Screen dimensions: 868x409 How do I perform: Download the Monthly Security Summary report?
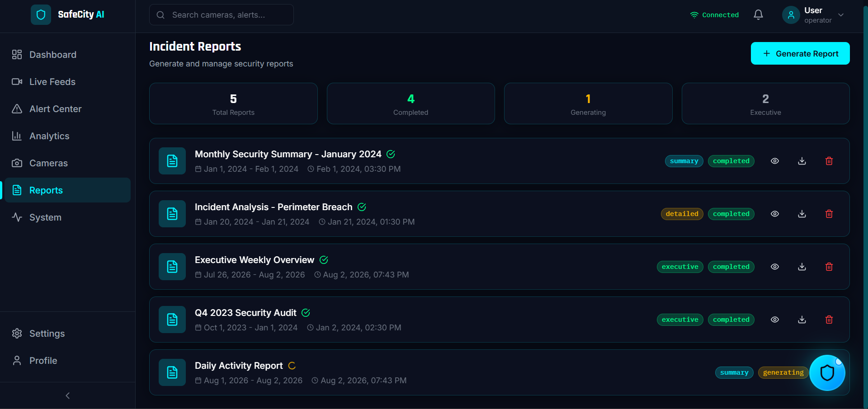point(802,161)
